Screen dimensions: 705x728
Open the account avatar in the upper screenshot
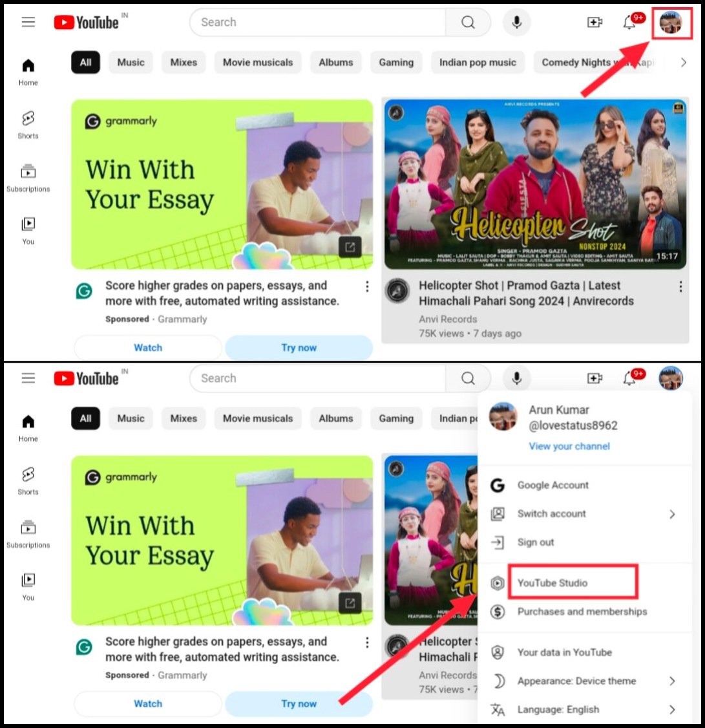pyautogui.click(x=671, y=23)
